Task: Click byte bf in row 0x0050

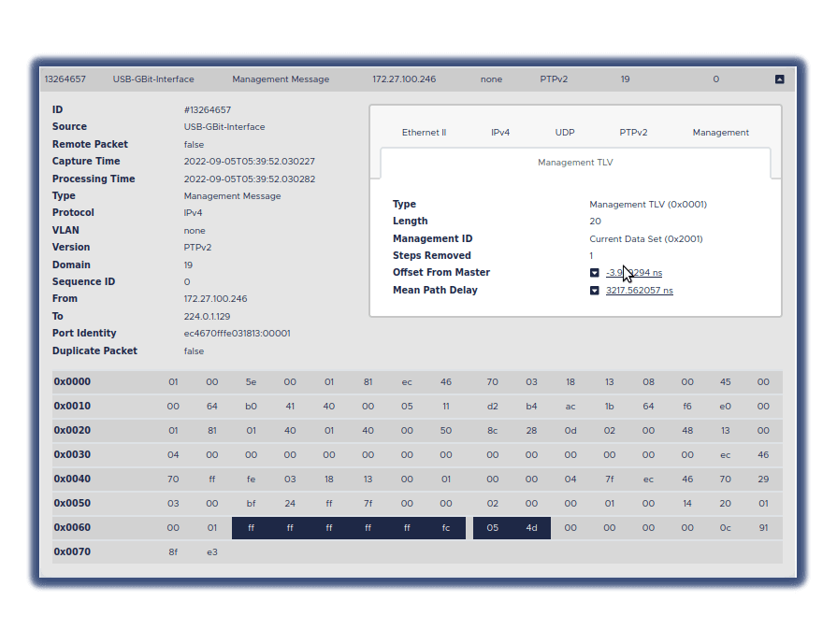Action: tap(251, 504)
